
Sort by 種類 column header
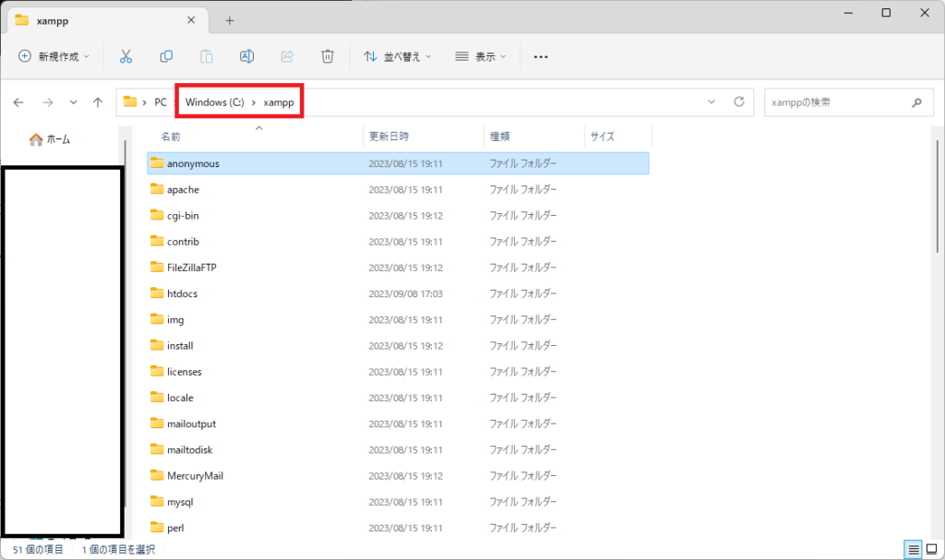click(x=499, y=137)
